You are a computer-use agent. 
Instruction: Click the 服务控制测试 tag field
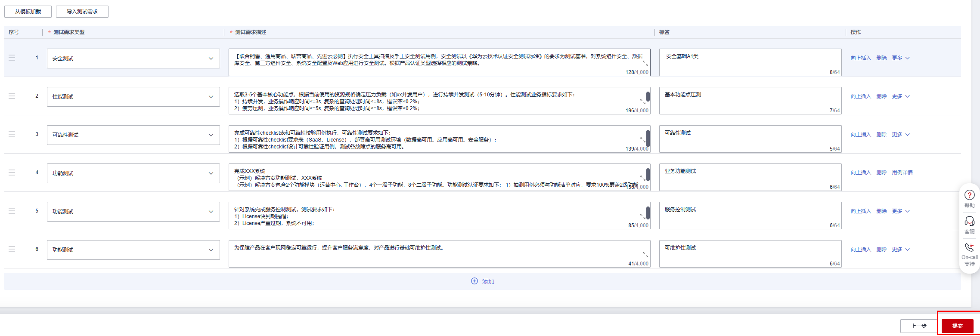pos(750,216)
